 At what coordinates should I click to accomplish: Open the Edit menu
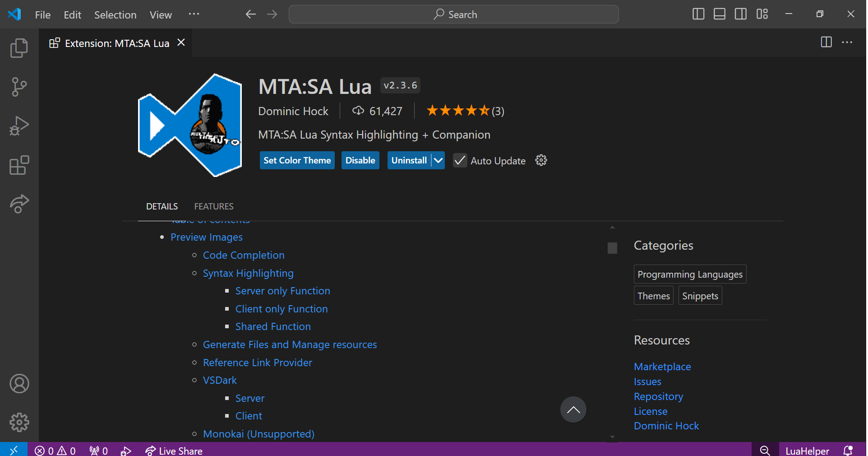[72, 15]
